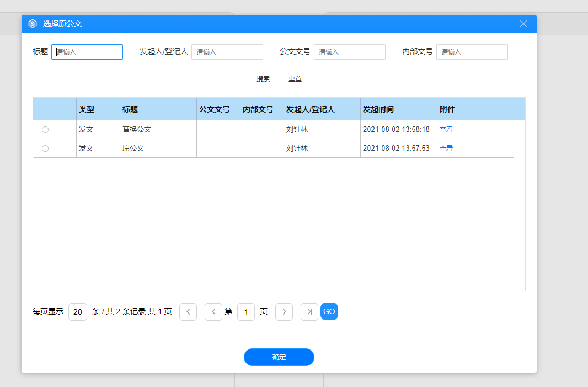Select the radio button for 替换公文

pos(45,130)
